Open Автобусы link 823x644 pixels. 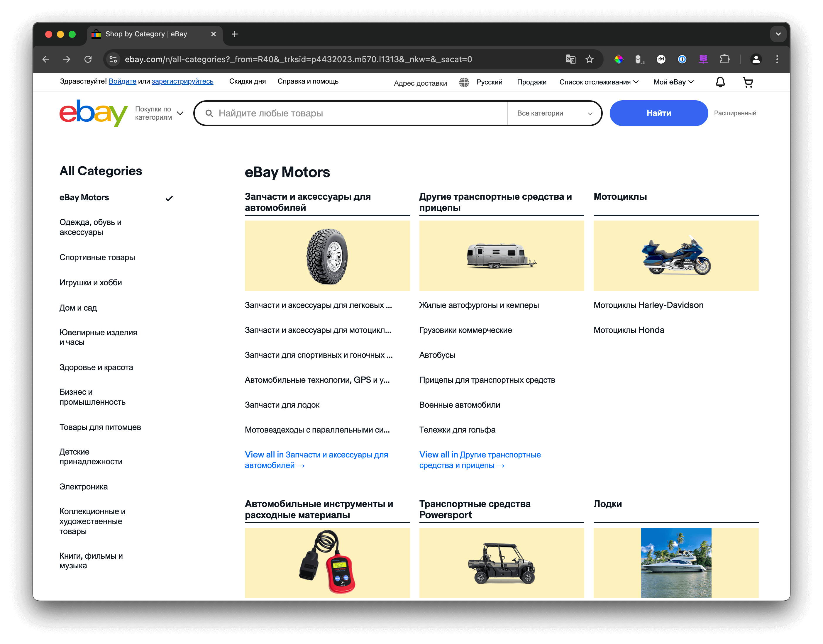click(x=437, y=355)
